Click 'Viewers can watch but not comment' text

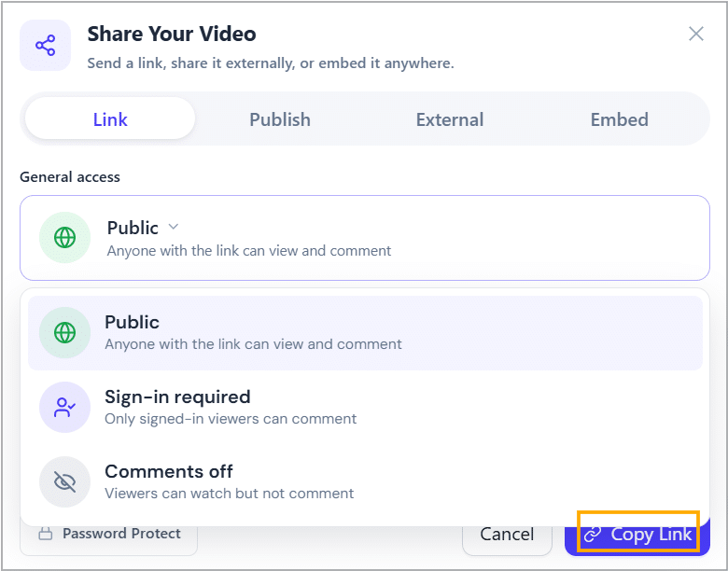(x=229, y=493)
